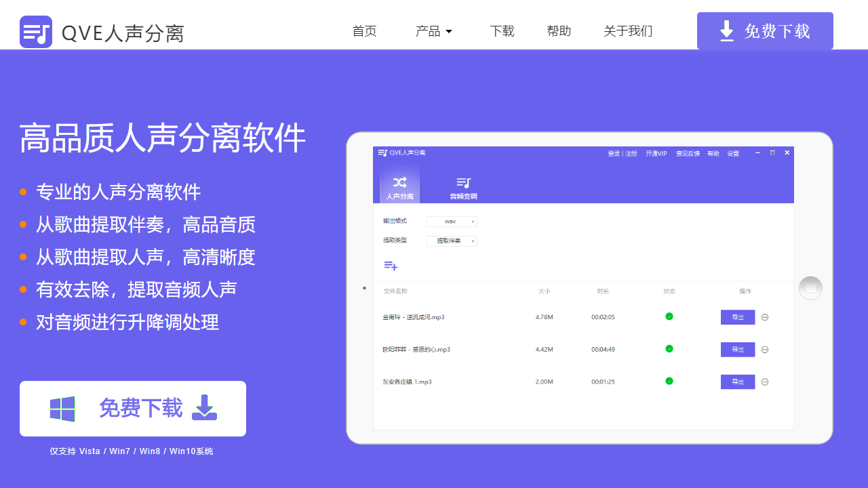Click the QVE人声分离 site title text
Image resolution: width=868 pixels, height=488 pixels.
pyautogui.click(x=123, y=33)
